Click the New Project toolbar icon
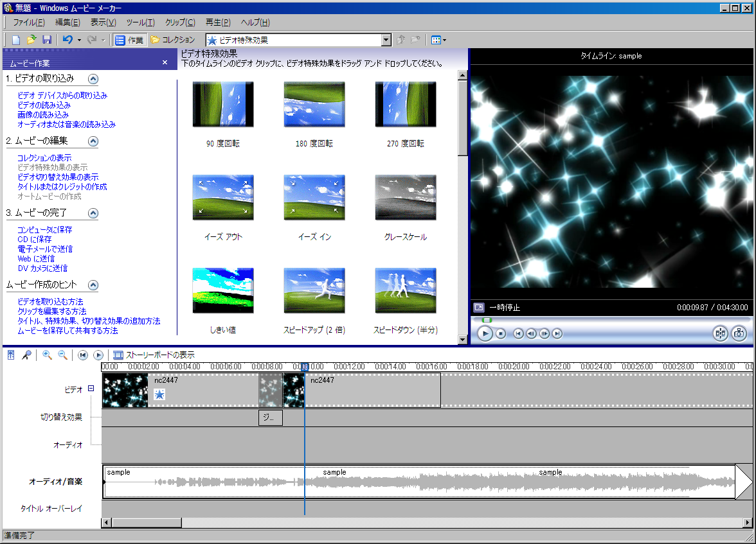The height and width of the screenshot is (544, 756). coord(16,40)
